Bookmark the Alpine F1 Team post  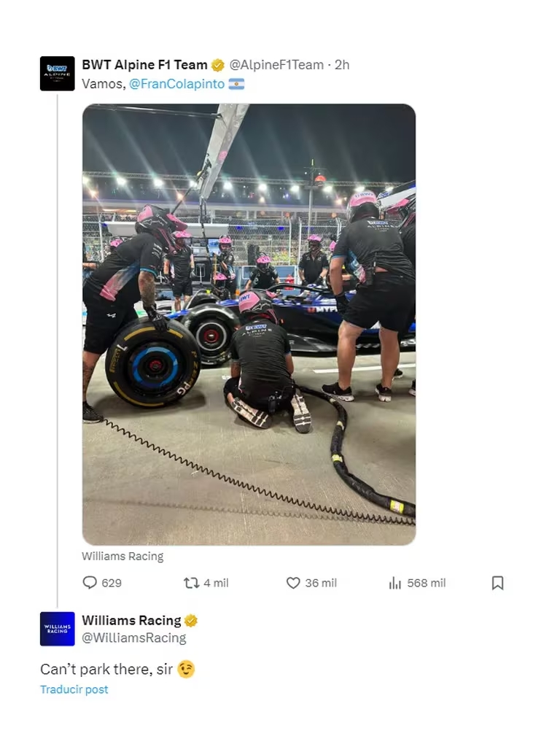pyautogui.click(x=497, y=583)
